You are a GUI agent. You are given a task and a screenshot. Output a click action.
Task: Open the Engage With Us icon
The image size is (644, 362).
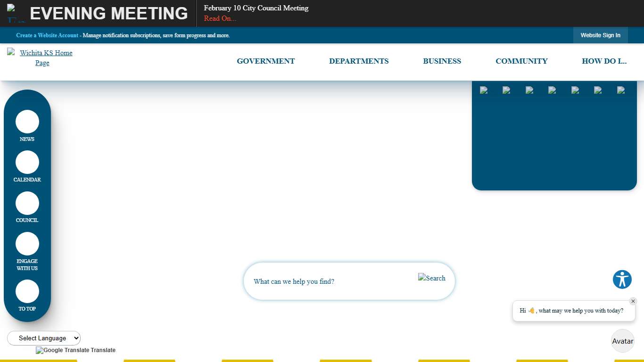[27, 244]
